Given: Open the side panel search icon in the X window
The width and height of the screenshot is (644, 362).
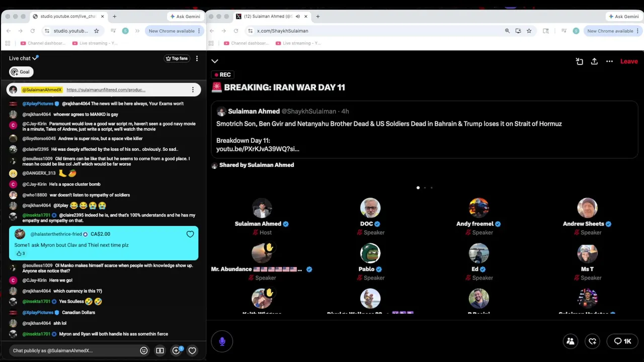Looking at the screenshot, I should click(x=546, y=31).
